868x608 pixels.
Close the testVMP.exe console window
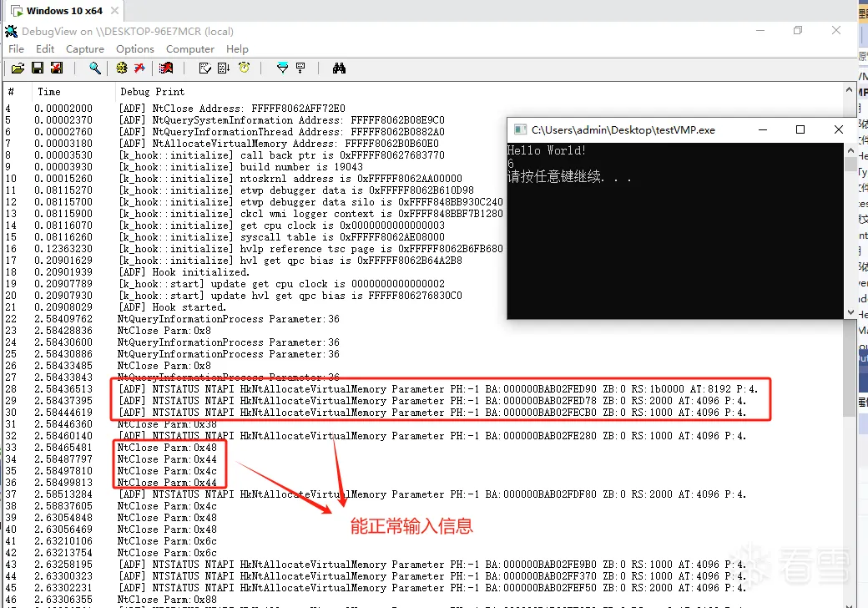838,129
